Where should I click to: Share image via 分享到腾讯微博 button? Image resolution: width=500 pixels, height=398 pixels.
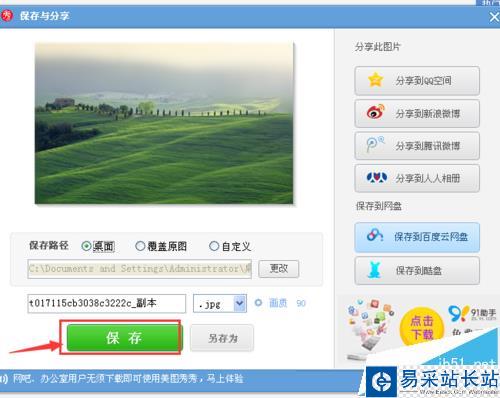[x=417, y=146]
